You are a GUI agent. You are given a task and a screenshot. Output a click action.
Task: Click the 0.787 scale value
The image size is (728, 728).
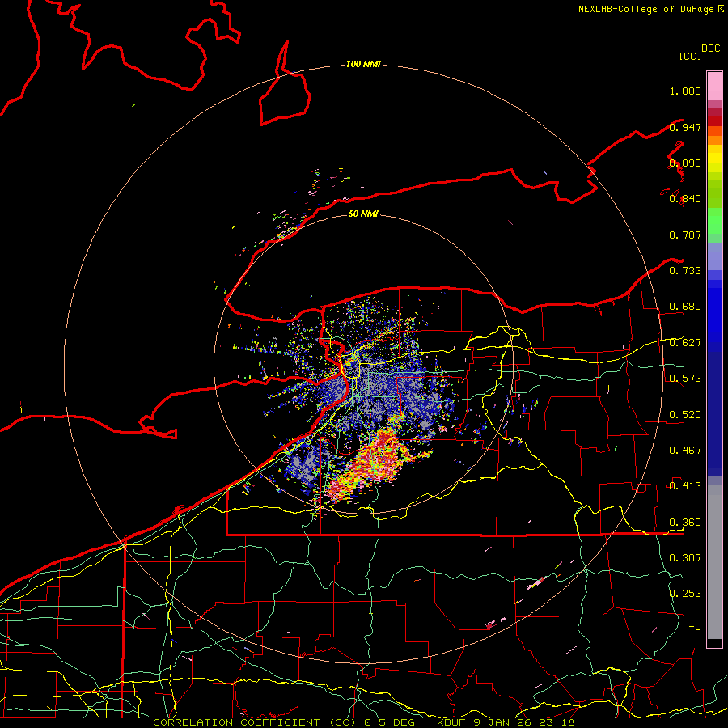(x=685, y=235)
